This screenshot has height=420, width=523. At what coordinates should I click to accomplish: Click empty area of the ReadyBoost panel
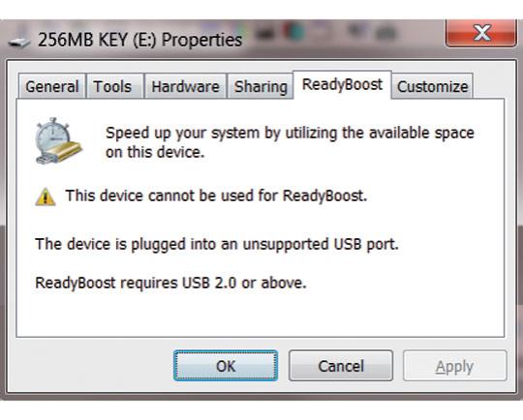261,315
